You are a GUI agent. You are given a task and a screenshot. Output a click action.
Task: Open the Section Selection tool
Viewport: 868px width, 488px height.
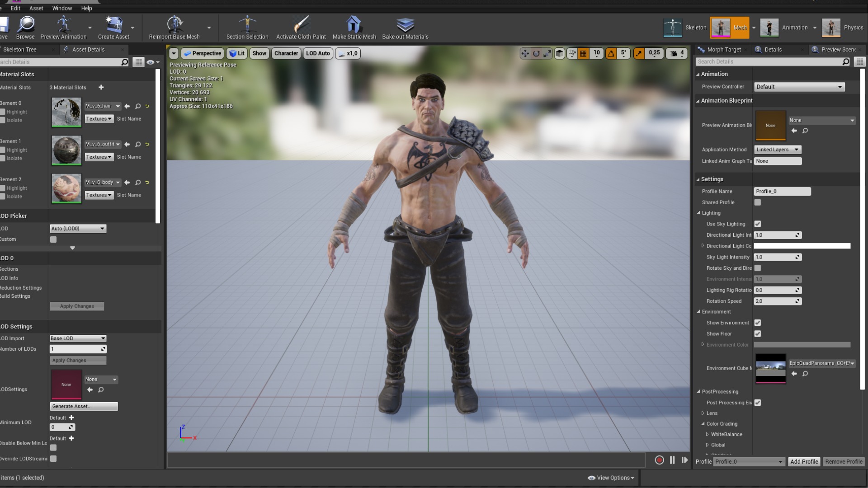(247, 25)
